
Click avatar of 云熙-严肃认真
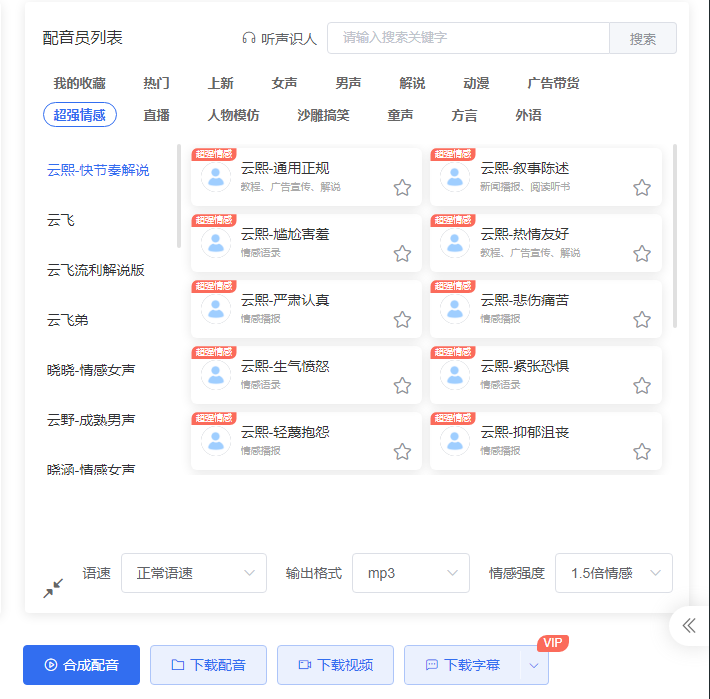(x=216, y=309)
